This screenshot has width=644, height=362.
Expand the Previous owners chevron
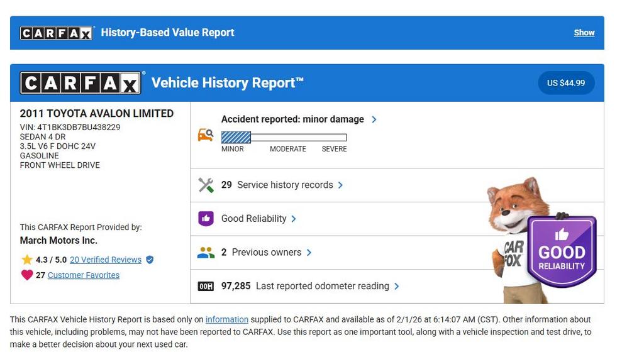(309, 253)
